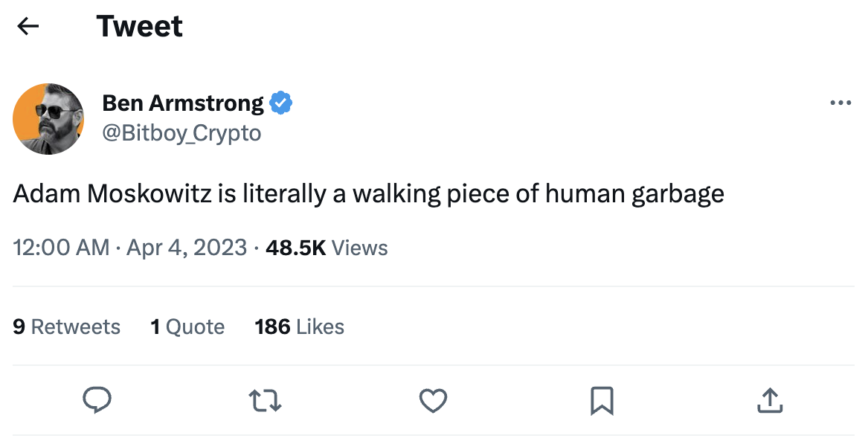Click the back arrow

pyautogui.click(x=28, y=26)
